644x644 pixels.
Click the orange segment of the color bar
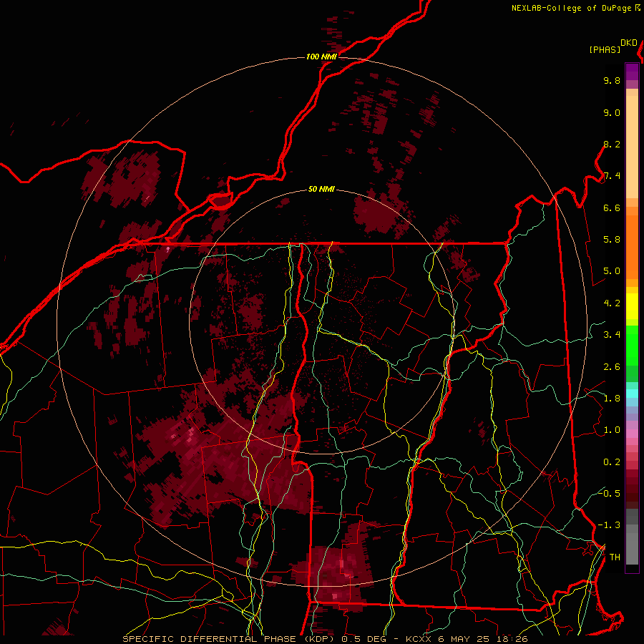[632, 246]
